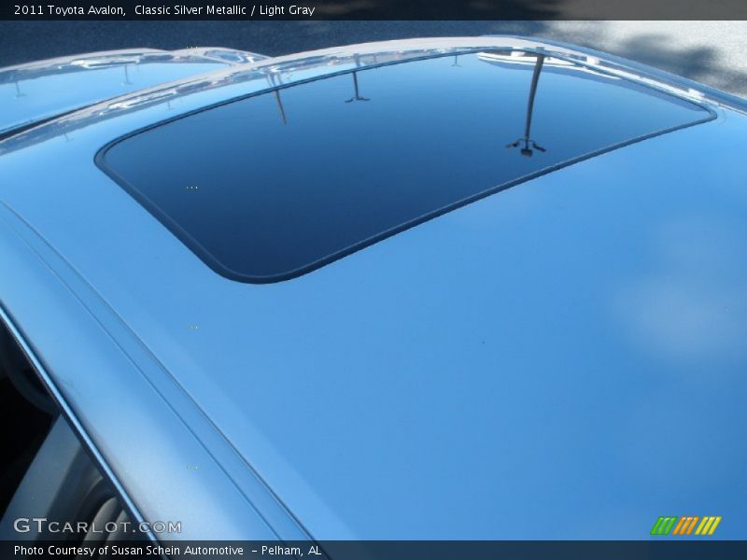The height and width of the screenshot is (560, 747).
Task: Click the 'Classic Silver Metallic' color text
Action: [x=190, y=10]
